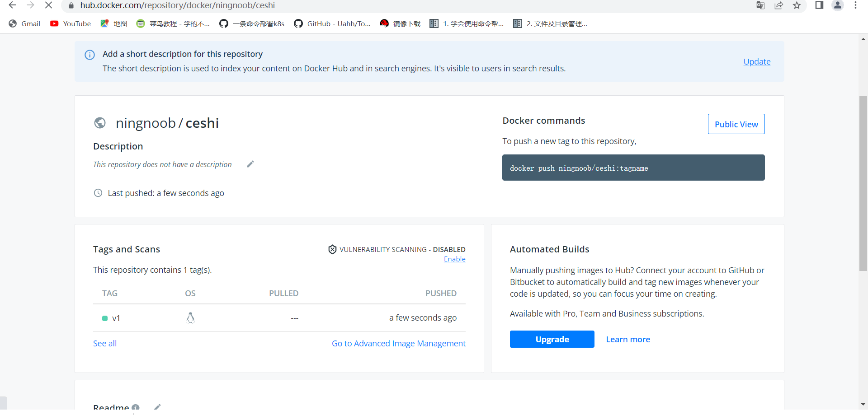Click the Public View button
Viewport: 868px width, 415px height.
tap(736, 124)
